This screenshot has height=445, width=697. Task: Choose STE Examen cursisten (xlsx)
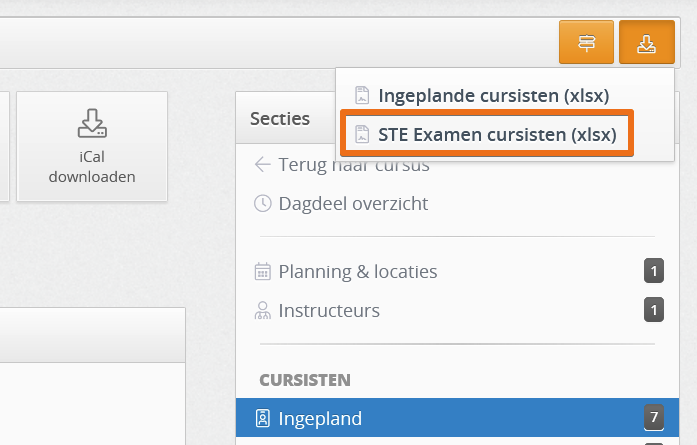(497, 135)
